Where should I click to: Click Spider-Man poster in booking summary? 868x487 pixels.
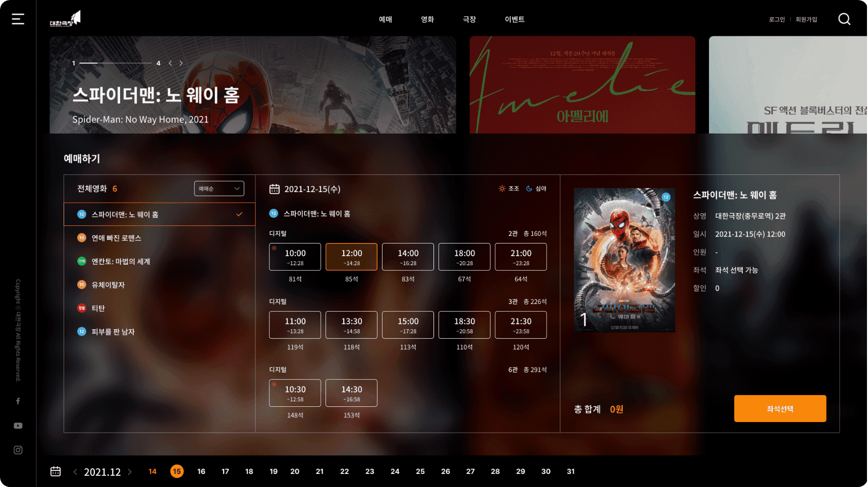point(625,260)
